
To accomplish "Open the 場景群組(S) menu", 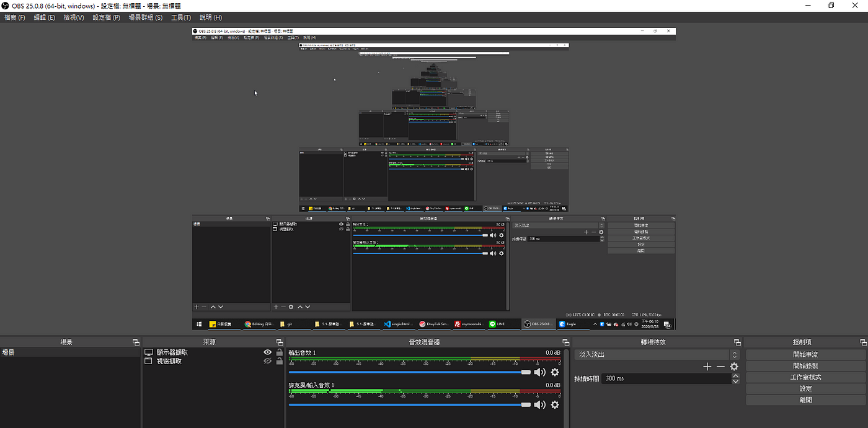I will tap(146, 17).
